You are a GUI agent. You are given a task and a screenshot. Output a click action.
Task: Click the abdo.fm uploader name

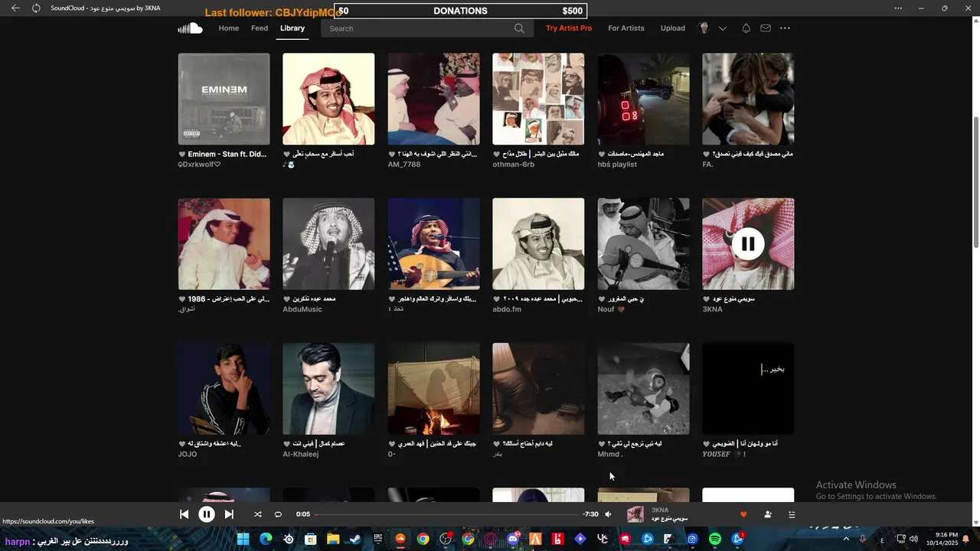[507, 309]
